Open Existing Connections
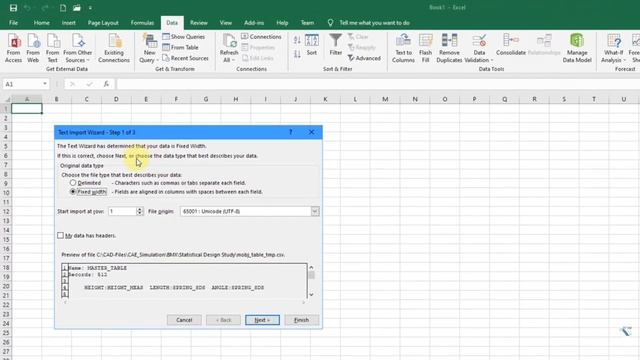The image size is (640, 360). (x=114, y=48)
